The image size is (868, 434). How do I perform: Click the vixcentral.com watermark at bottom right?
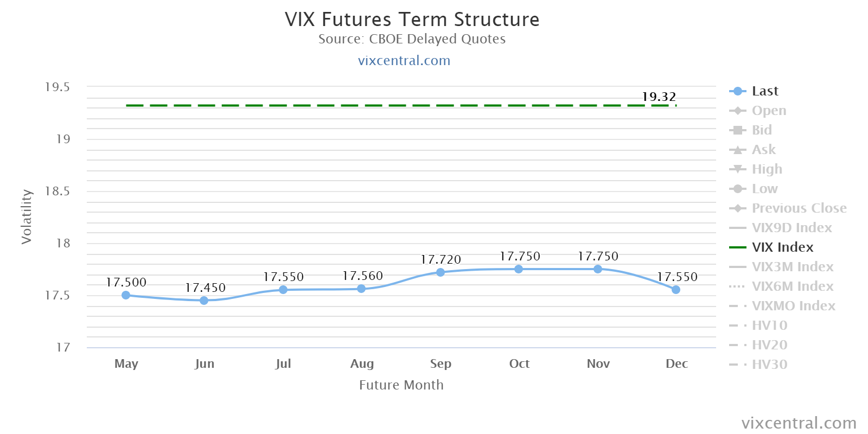coord(799,423)
